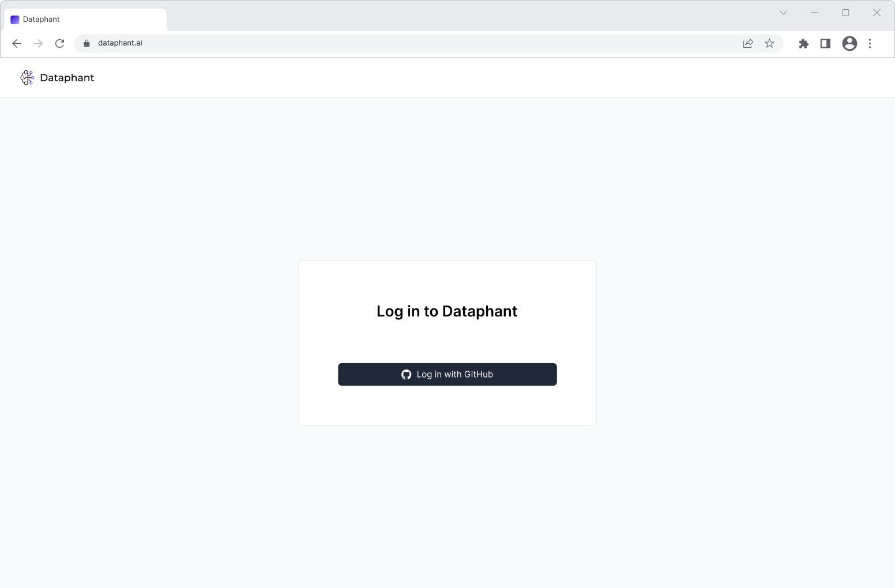Image resolution: width=895 pixels, height=588 pixels.
Task: Click the share page icon
Action: point(747,43)
